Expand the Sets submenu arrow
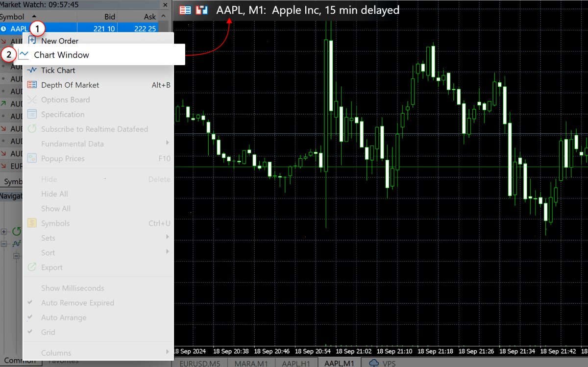The image size is (588, 367). pos(168,238)
